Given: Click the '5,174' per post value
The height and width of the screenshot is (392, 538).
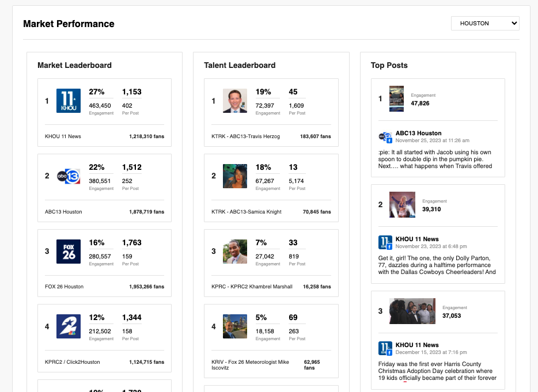Looking at the screenshot, I should 297,181.
